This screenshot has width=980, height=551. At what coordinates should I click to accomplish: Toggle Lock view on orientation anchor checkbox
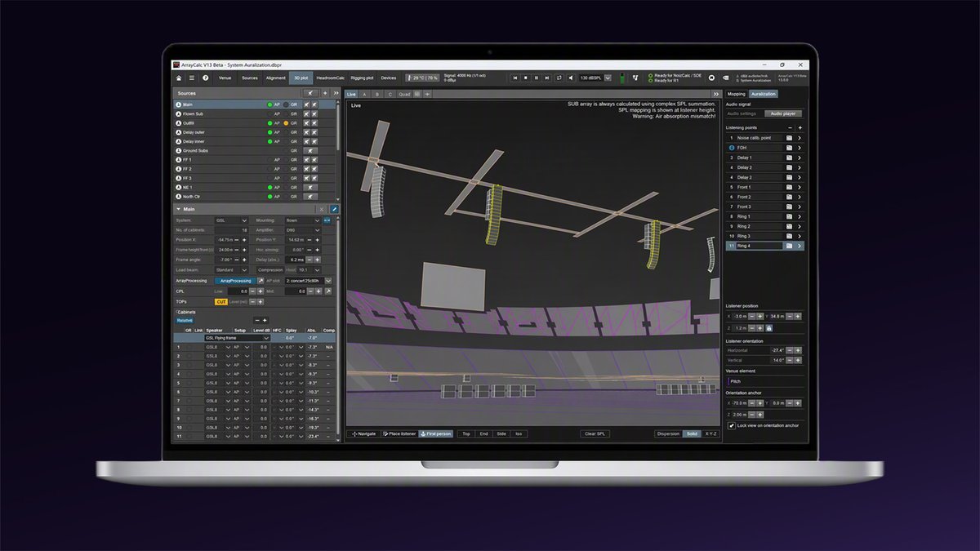(732, 425)
